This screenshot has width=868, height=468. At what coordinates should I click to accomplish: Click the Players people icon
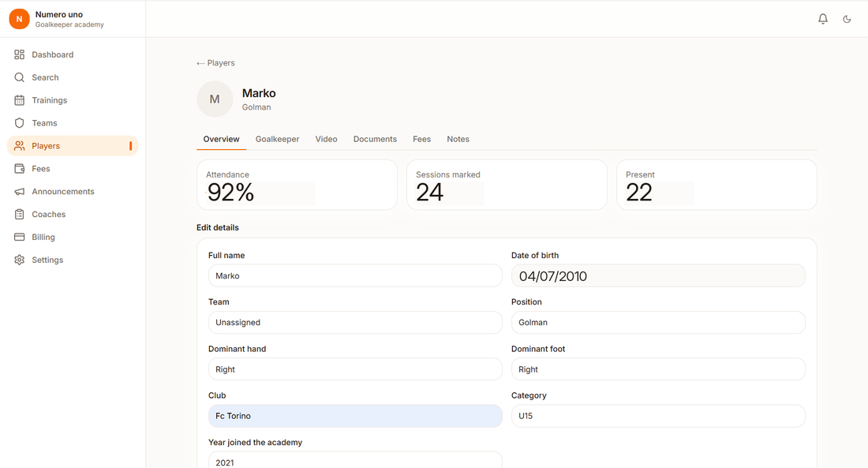click(20, 146)
